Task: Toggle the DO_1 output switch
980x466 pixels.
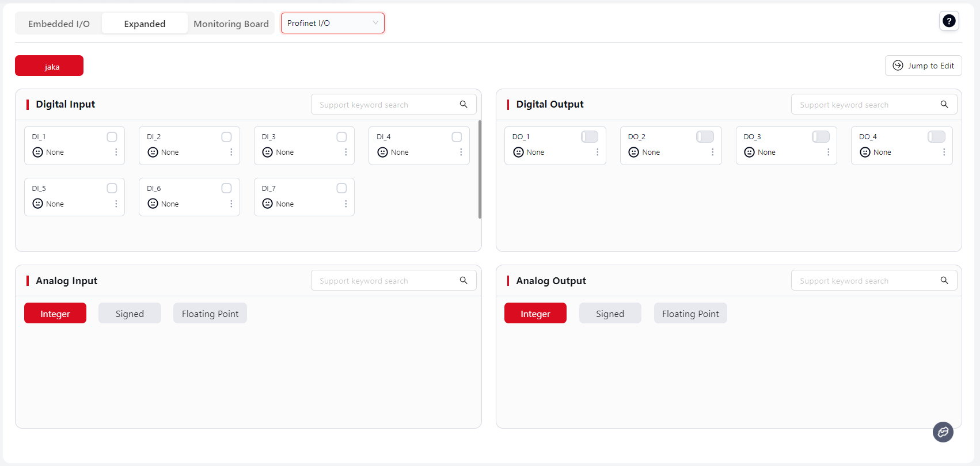Action: point(590,136)
